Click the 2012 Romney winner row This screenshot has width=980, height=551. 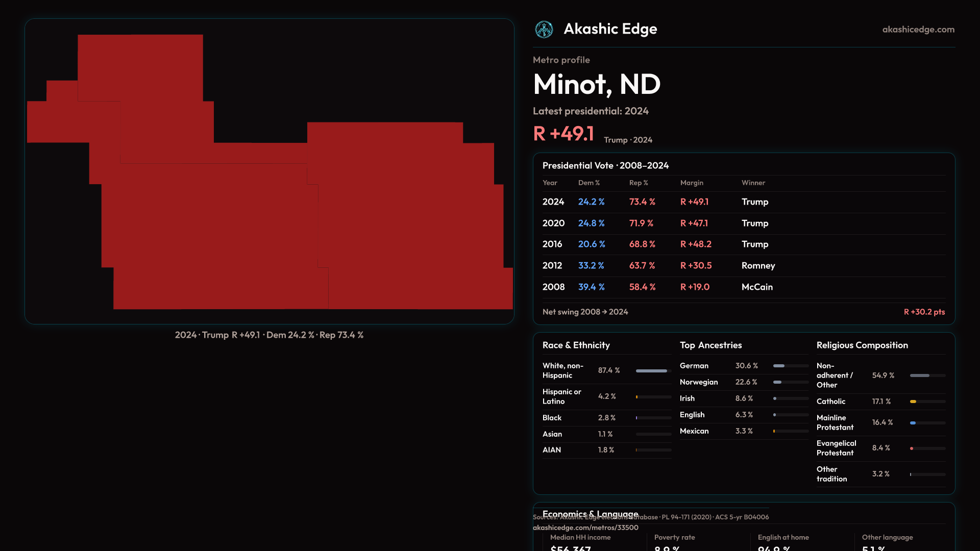point(758,266)
